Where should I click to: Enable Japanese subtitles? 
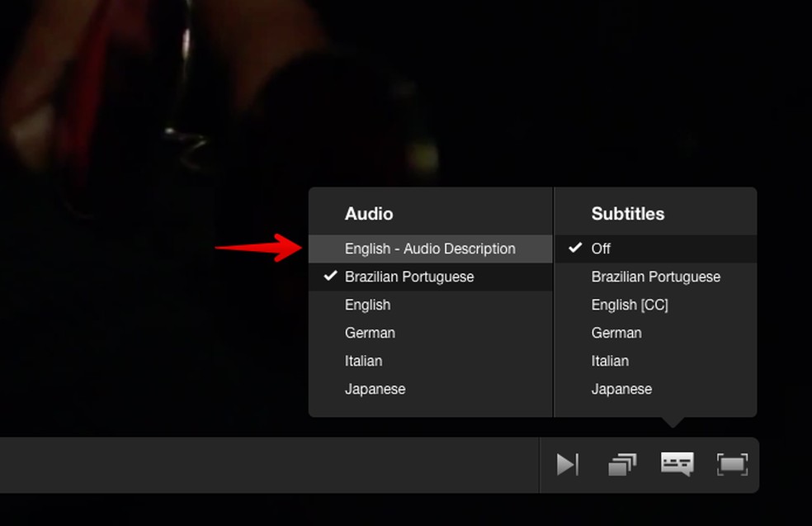point(655,389)
